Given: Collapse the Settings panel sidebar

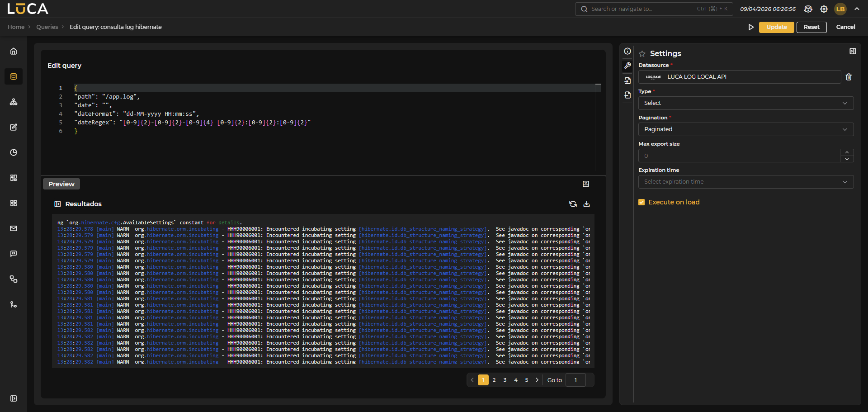Looking at the screenshot, I should (x=852, y=51).
